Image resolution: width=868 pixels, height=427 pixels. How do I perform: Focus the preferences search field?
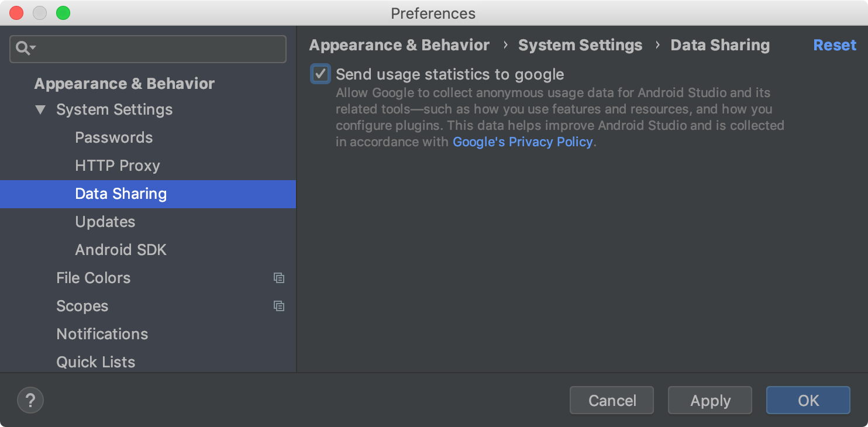coord(158,49)
